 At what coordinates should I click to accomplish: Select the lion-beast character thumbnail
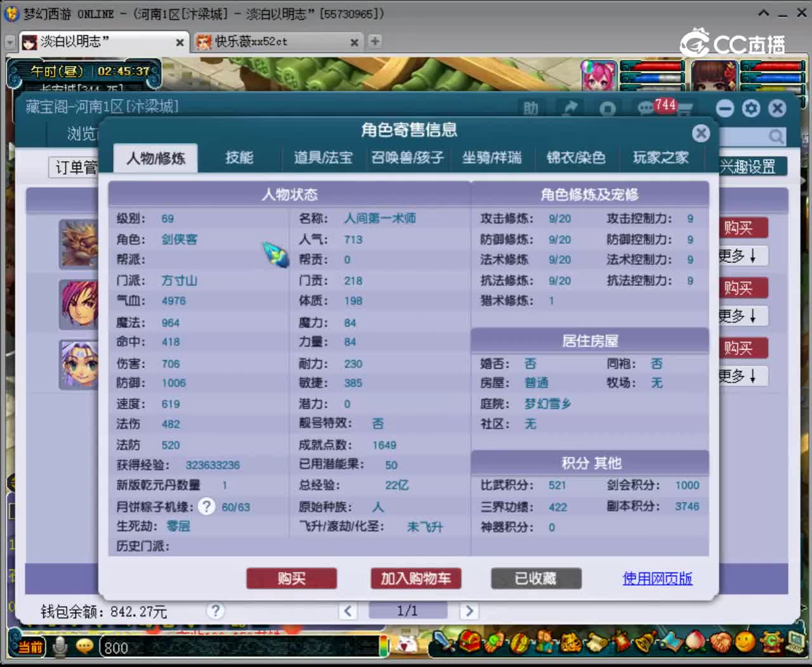(x=79, y=244)
